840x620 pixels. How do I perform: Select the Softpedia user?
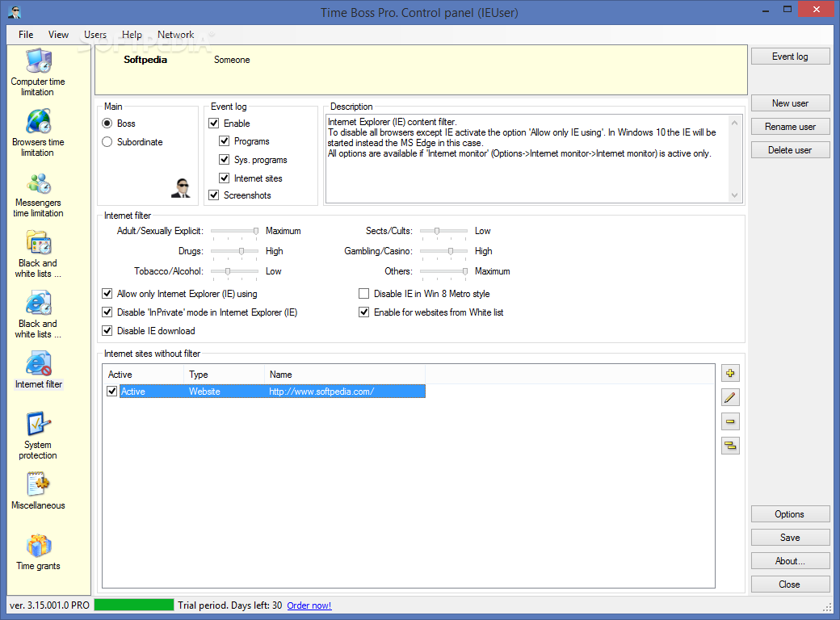pos(145,60)
